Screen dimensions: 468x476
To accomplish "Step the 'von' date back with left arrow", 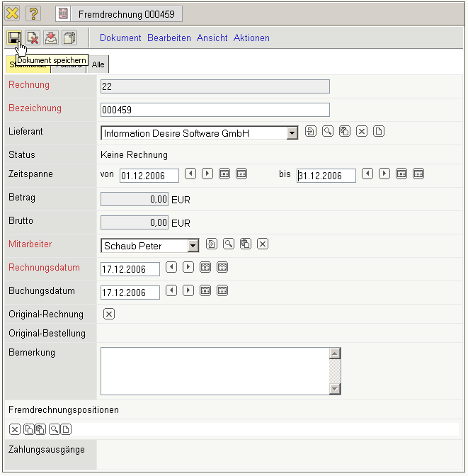I will tap(190, 174).
